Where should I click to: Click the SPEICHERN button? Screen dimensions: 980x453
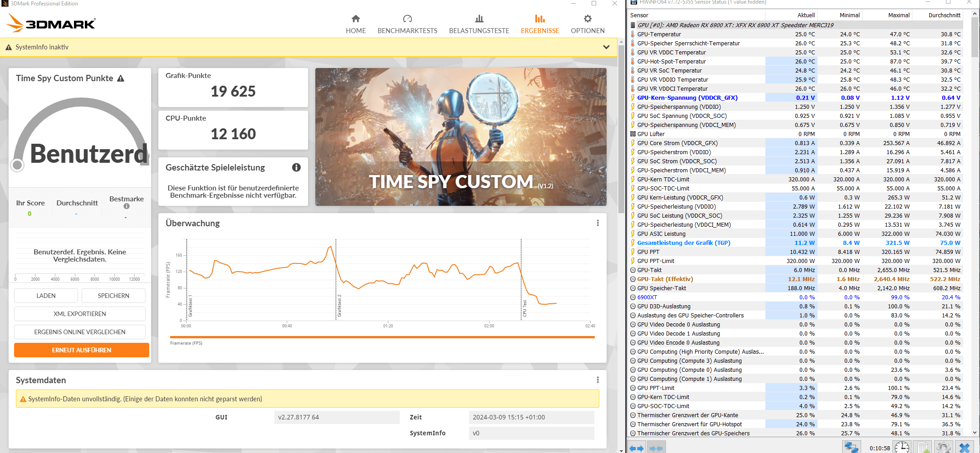point(113,296)
